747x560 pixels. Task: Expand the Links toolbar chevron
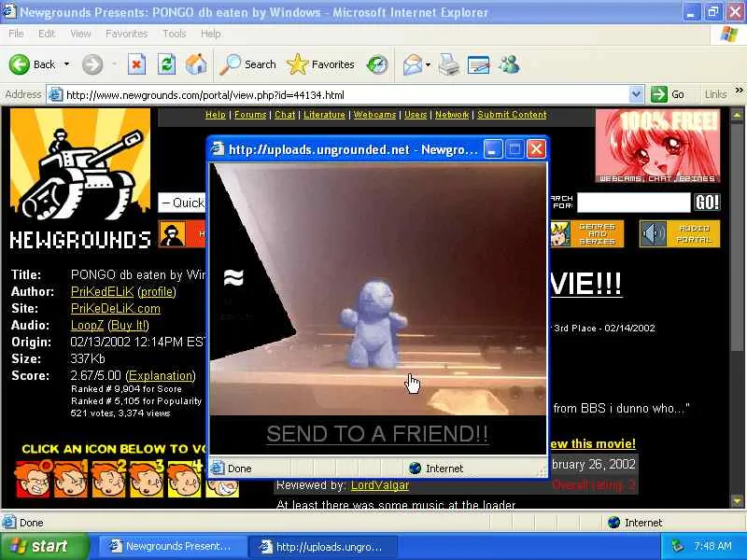(739, 90)
